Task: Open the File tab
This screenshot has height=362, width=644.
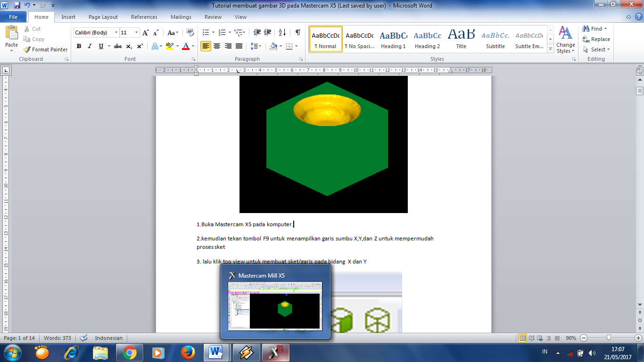Action: [13, 17]
